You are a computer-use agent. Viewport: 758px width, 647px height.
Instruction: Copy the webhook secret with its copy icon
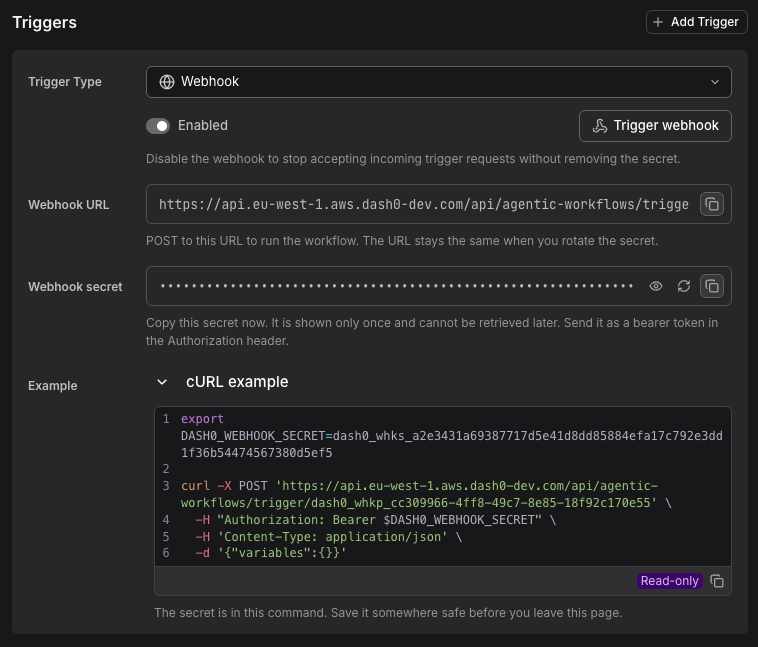click(x=712, y=286)
